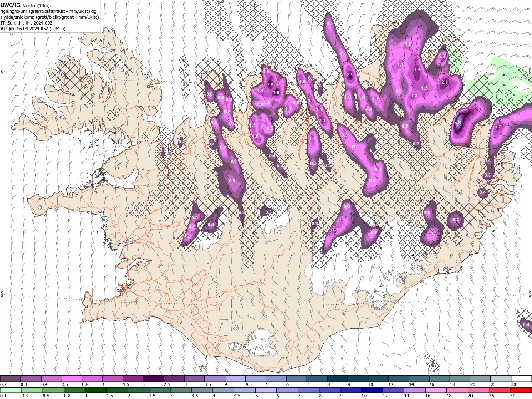Click the 1.9 snowfall value label
Screen dimensions: 532x399
point(417,70)
